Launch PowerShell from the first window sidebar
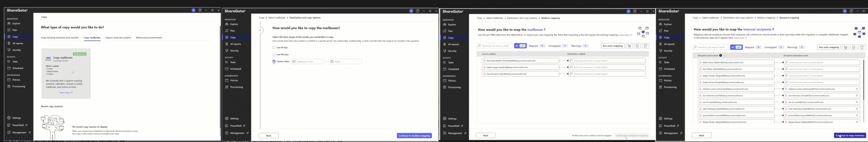 tap(18, 125)
